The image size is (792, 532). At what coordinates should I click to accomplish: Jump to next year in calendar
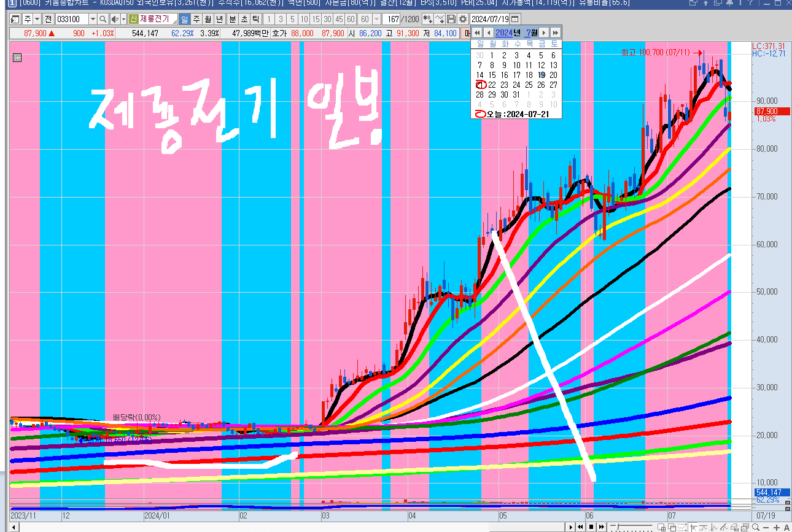pos(555,33)
